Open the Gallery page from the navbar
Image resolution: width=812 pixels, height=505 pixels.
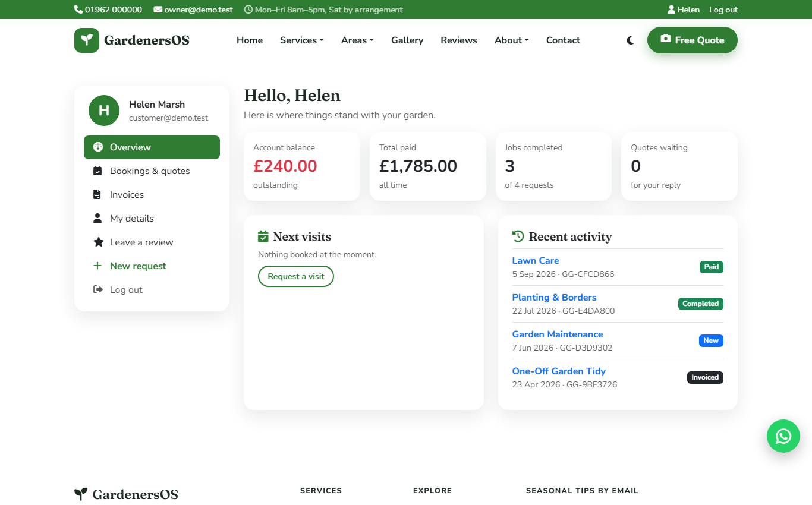coord(407,40)
